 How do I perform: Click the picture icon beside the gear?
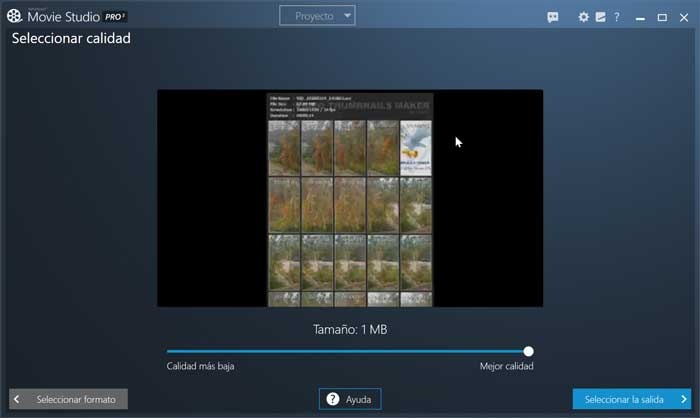(600, 17)
